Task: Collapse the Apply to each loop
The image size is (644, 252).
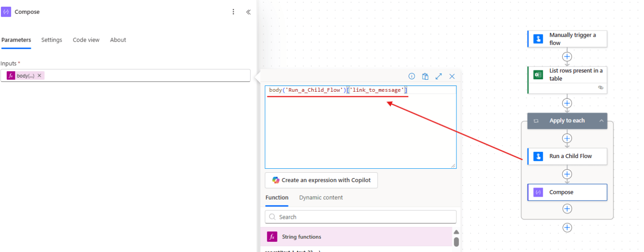Action: (601, 121)
